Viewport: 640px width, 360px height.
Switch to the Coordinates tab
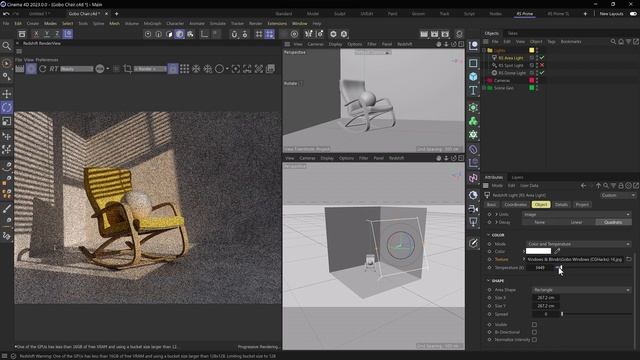point(516,204)
